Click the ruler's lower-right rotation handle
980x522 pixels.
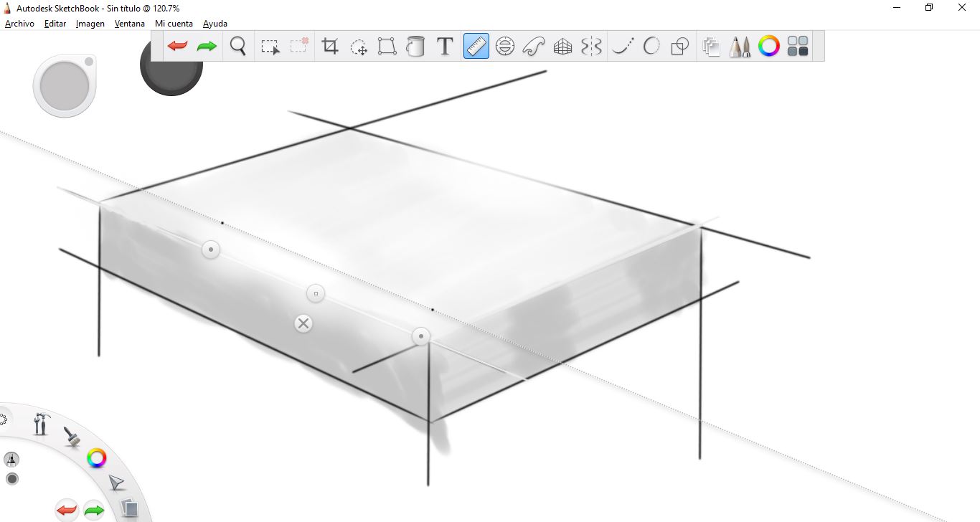pos(421,336)
